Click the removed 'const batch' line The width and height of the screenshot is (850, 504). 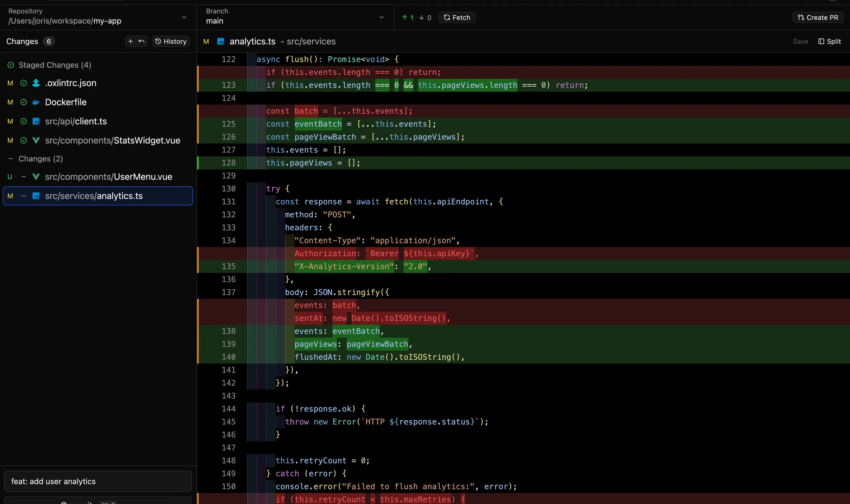pos(524,111)
